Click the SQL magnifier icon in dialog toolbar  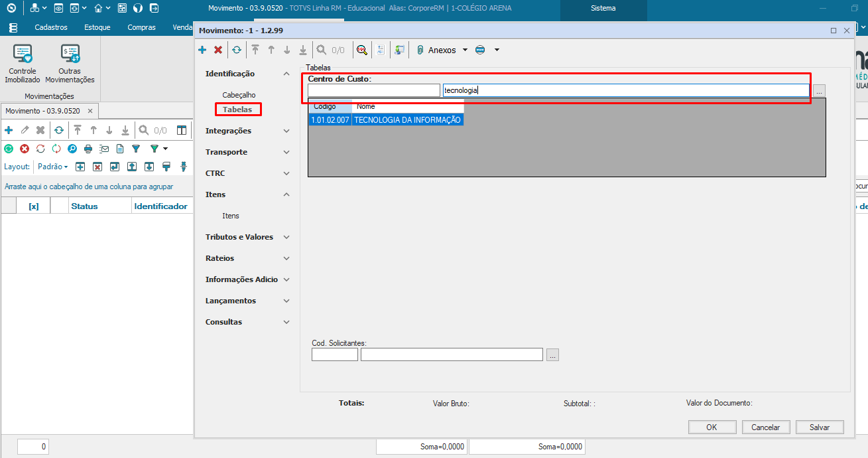pos(361,50)
